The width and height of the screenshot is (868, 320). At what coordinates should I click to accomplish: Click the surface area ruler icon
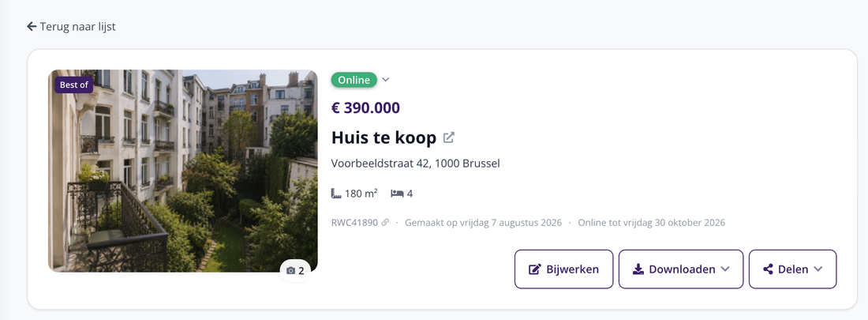[x=336, y=194]
